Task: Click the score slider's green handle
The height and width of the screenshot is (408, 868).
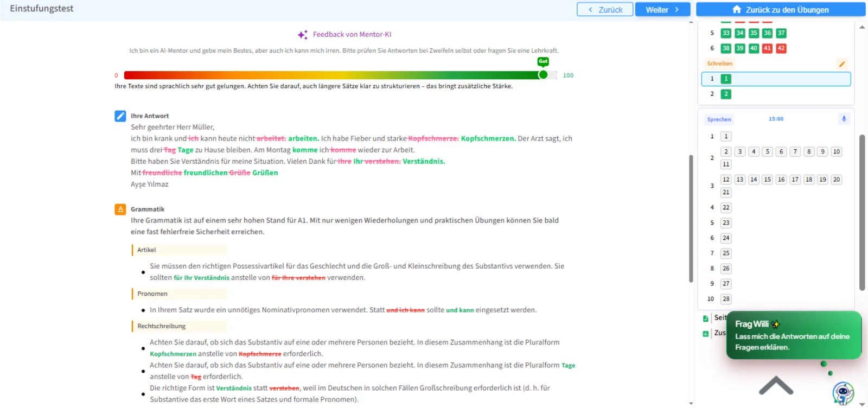Action: point(543,75)
